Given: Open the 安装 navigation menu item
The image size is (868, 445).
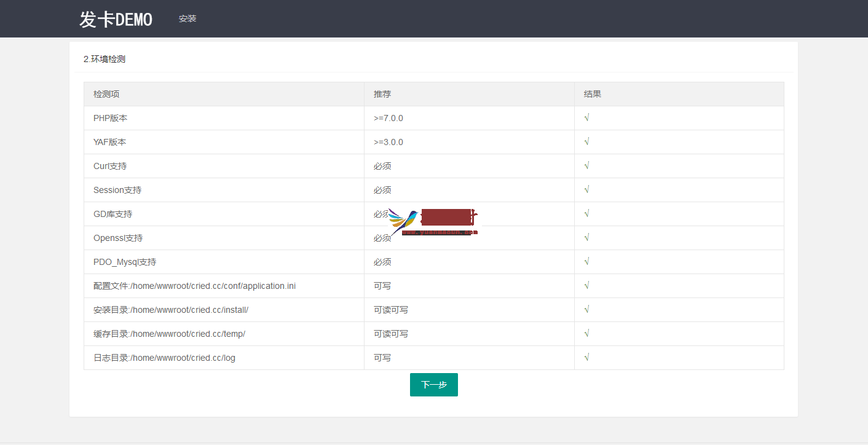Looking at the screenshot, I should (x=187, y=18).
